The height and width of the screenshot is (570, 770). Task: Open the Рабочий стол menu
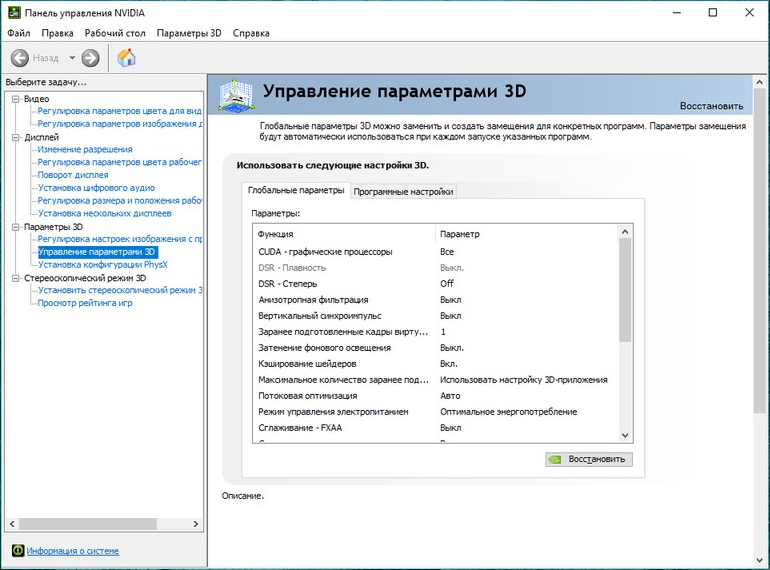click(x=115, y=33)
